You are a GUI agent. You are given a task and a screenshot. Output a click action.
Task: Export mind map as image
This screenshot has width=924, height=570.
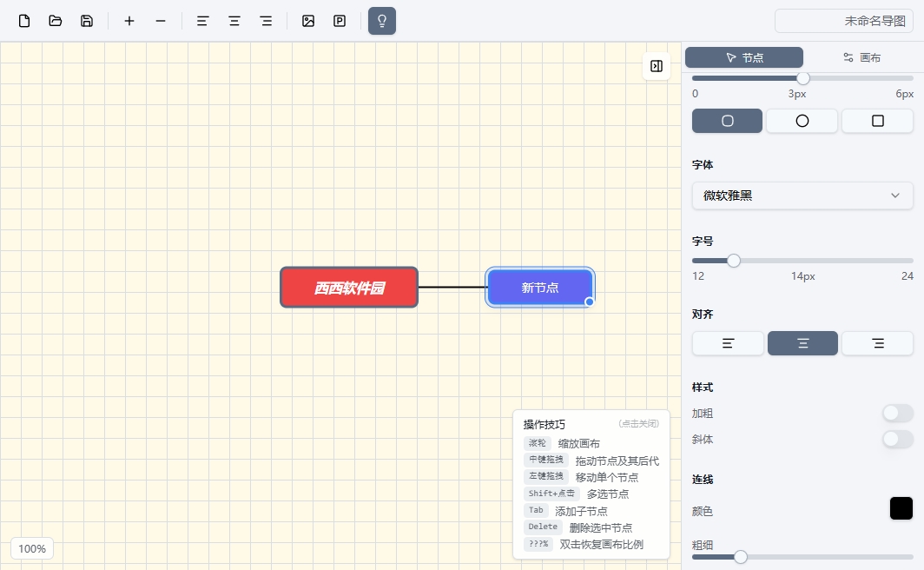click(x=308, y=21)
